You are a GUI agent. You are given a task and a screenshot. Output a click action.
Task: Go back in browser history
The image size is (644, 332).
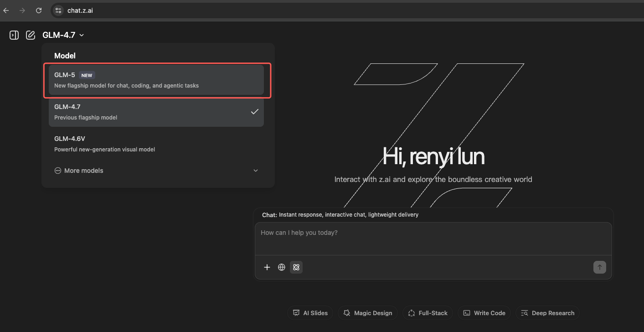pos(6,10)
